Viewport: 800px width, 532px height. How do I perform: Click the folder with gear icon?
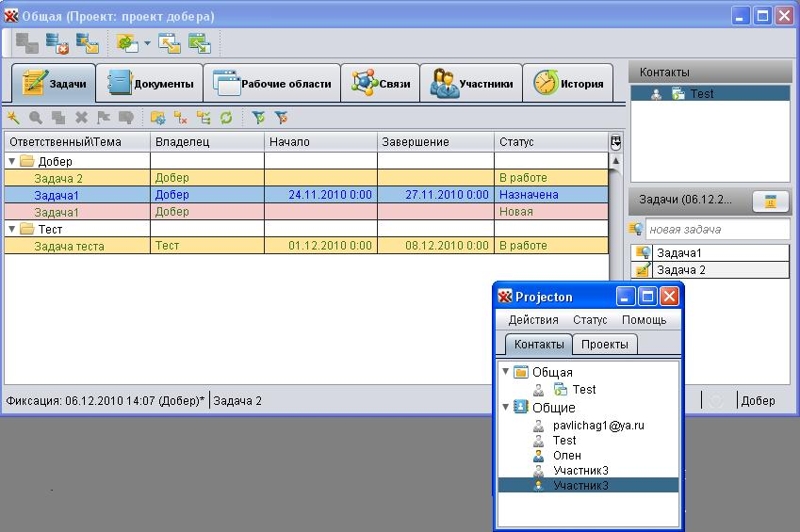coord(158,118)
